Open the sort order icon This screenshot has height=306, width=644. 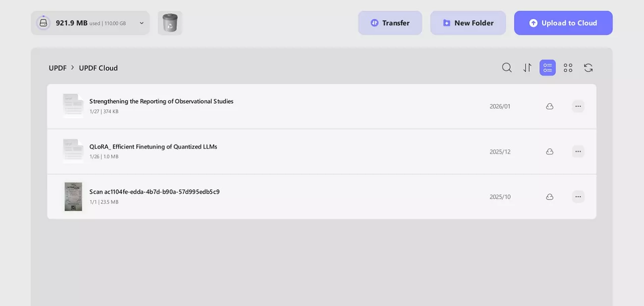[527, 68]
